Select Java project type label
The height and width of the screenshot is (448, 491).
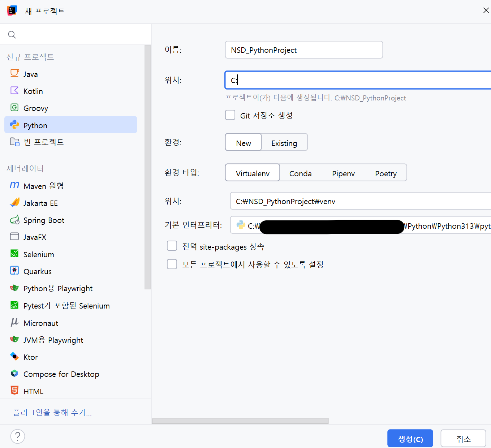point(31,74)
